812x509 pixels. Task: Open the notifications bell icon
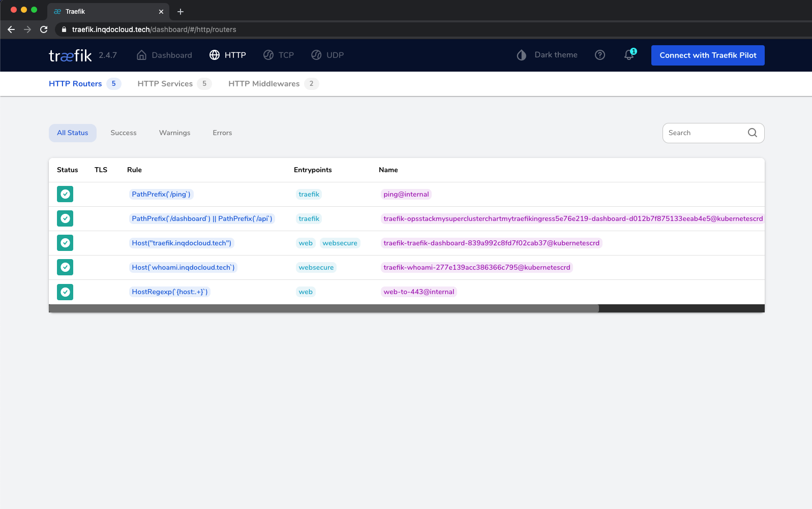pos(629,55)
